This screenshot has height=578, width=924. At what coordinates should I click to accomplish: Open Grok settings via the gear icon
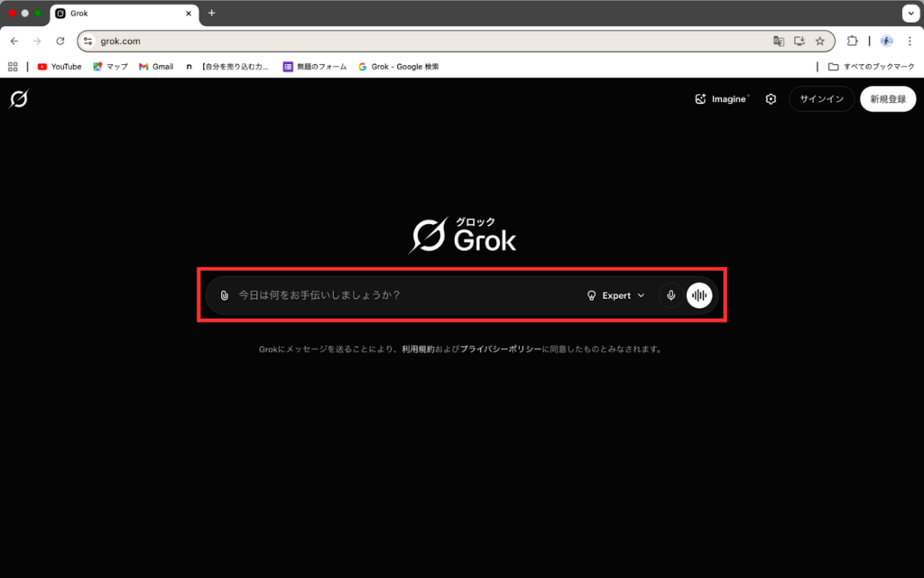pos(771,98)
